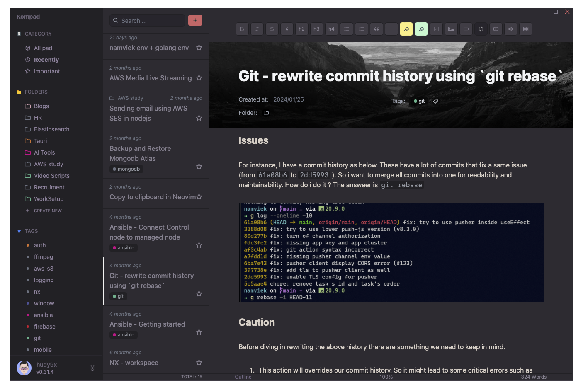
Task: Star the AWS Media Live Streaming note
Action: pyautogui.click(x=199, y=78)
